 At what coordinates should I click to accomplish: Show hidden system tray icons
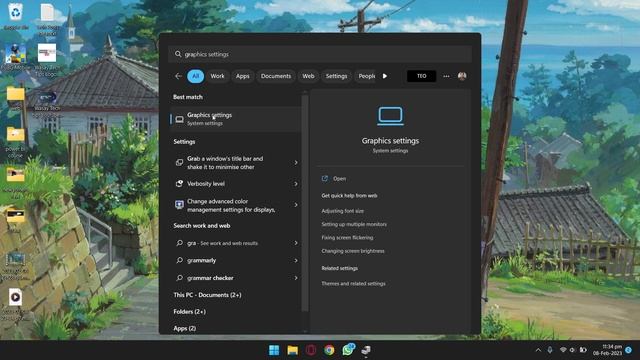(538, 350)
